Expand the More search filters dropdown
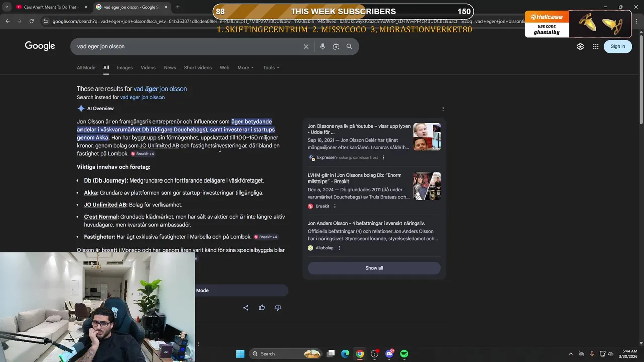This screenshot has width=644, height=362. pyautogui.click(x=246, y=68)
